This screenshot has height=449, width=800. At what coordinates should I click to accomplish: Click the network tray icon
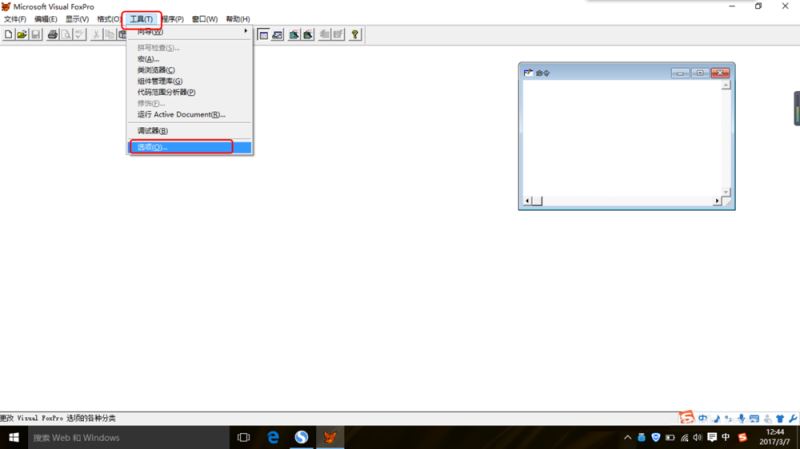684,437
